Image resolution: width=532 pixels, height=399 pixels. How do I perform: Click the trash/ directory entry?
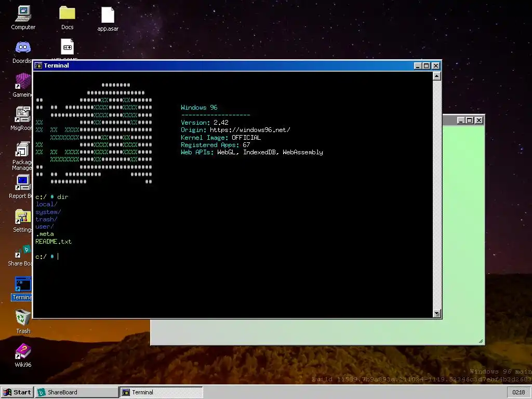[46, 220]
